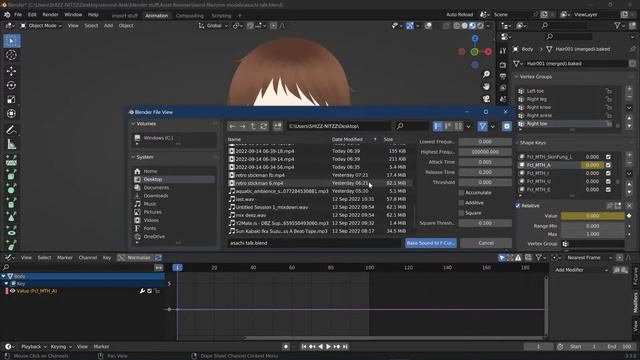Toggle the camera view icon
The width and height of the screenshot is (640, 360).
pyautogui.click(x=486, y=99)
